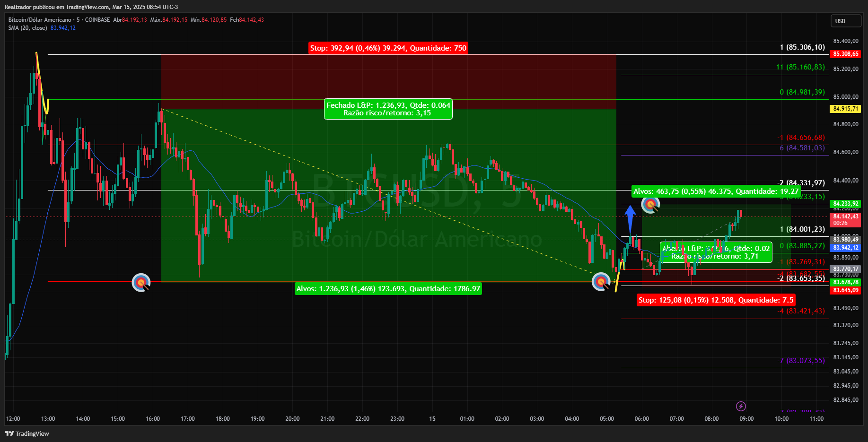Click the Abr 84.192,13 open value
This screenshot has width=868, height=442.
(x=130, y=20)
